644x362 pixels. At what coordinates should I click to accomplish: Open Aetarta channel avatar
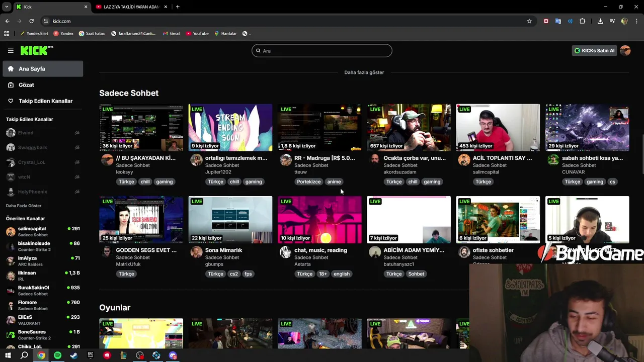point(285,252)
